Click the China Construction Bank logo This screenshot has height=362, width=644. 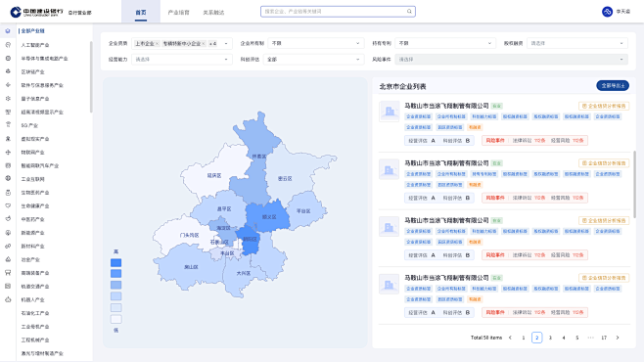(x=37, y=12)
